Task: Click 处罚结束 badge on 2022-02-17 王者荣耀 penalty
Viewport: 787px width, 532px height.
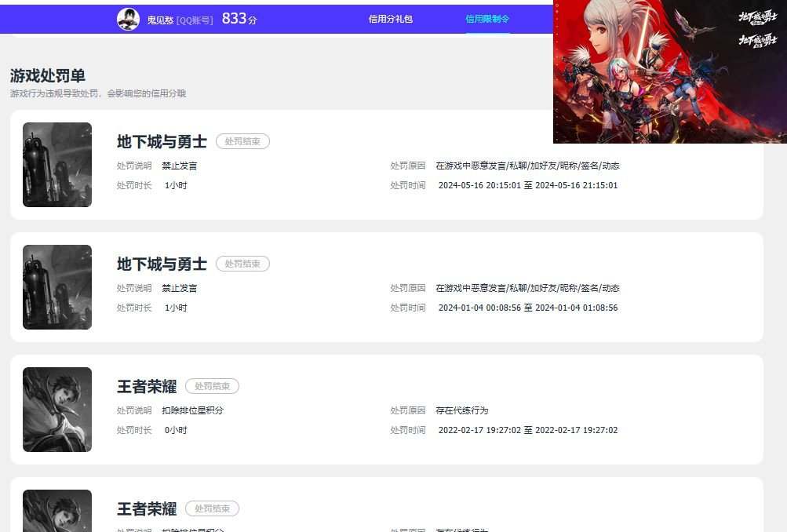Action: [x=213, y=387]
